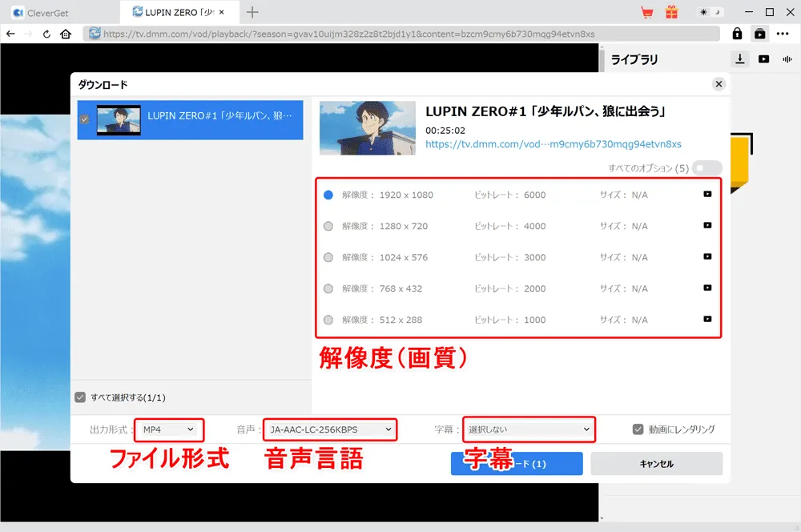Screen dimensions: 801x532
Task: Click the blue Download (1) button
Action: click(517, 464)
